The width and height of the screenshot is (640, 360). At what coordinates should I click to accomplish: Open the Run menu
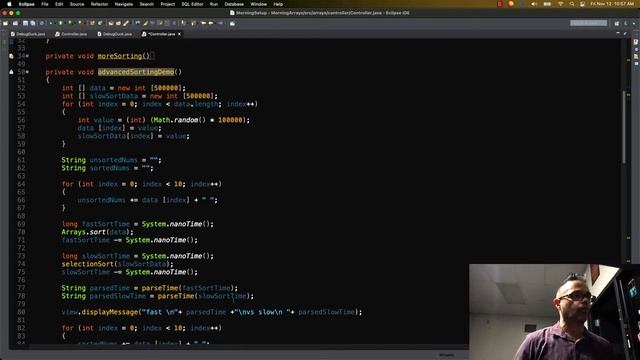pyautogui.click(x=213, y=4)
